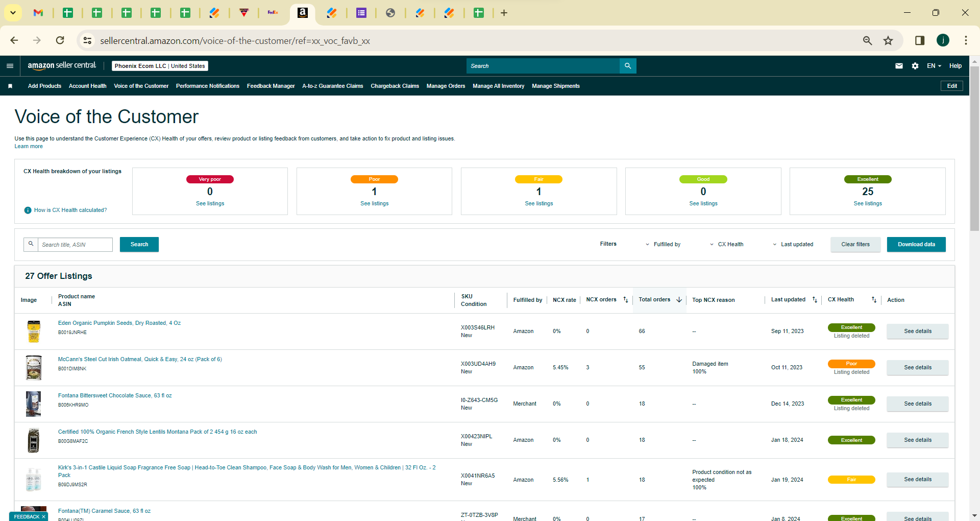980x521 pixels.
Task: Open Account Health menu item
Action: (88, 86)
